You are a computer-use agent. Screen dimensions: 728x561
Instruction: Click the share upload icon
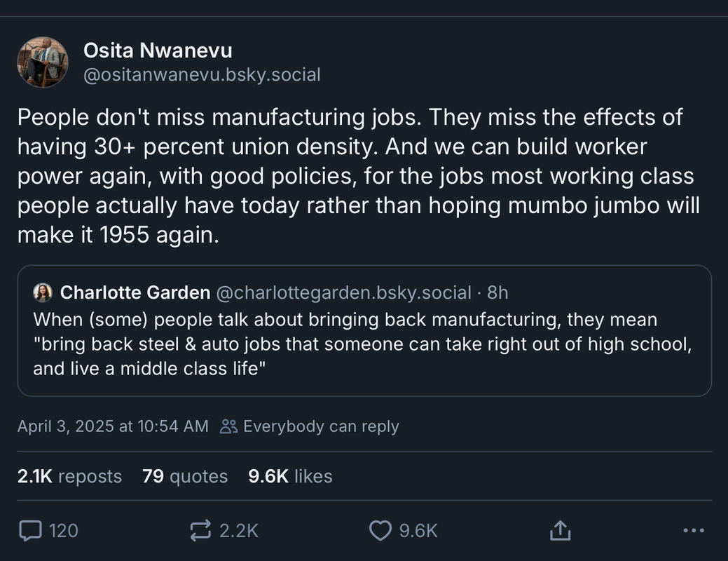[x=560, y=530]
